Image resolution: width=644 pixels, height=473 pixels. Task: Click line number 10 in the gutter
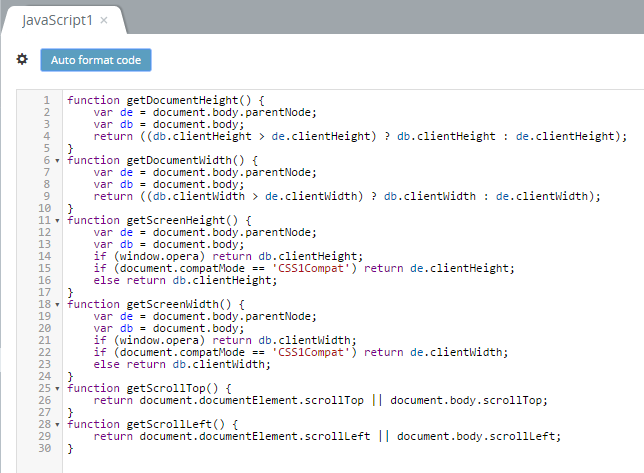point(44,208)
